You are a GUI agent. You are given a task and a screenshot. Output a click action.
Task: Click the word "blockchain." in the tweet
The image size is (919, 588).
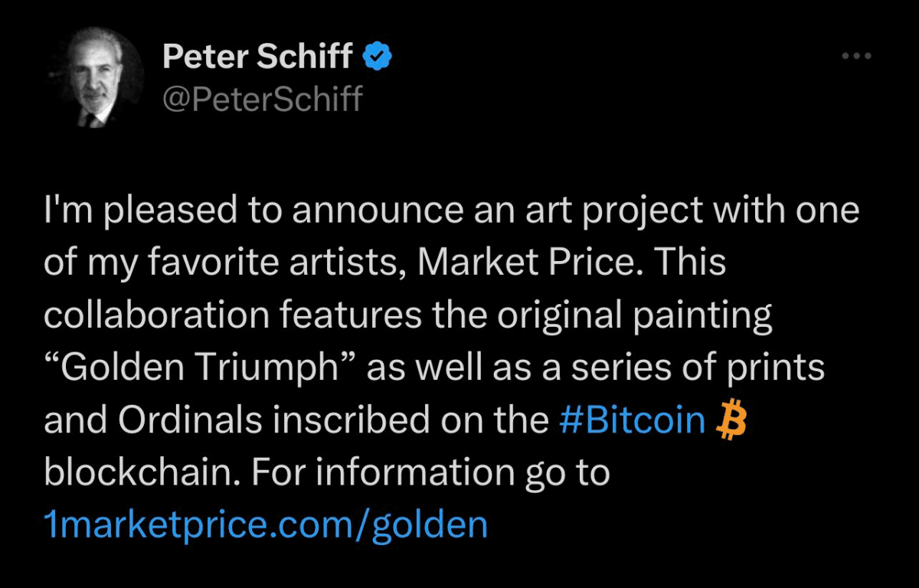(142, 472)
